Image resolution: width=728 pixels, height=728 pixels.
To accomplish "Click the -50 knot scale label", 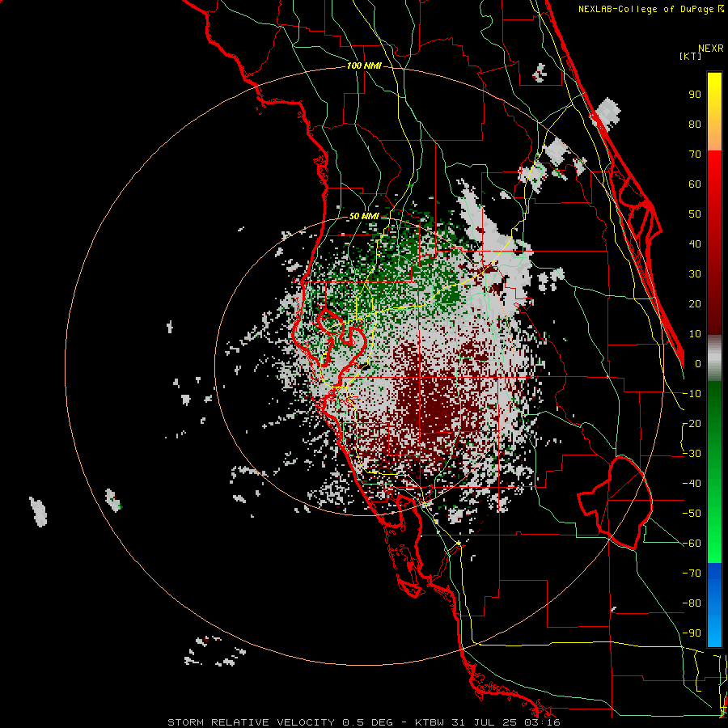I will click(x=692, y=514).
